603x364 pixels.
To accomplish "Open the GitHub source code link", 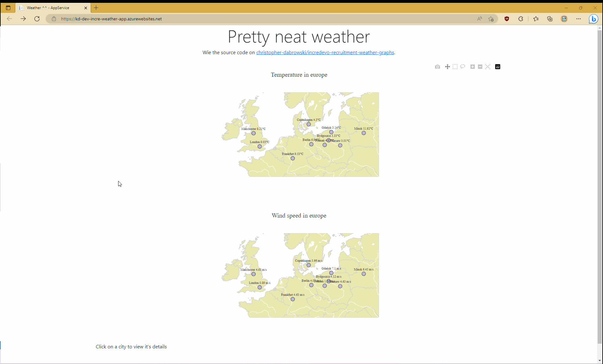I will pos(325,53).
